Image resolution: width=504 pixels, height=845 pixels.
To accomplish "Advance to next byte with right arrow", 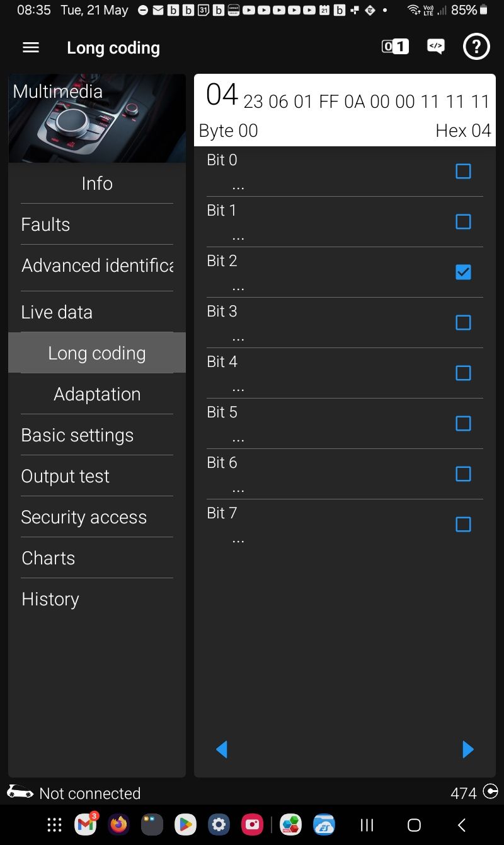I will [467, 749].
